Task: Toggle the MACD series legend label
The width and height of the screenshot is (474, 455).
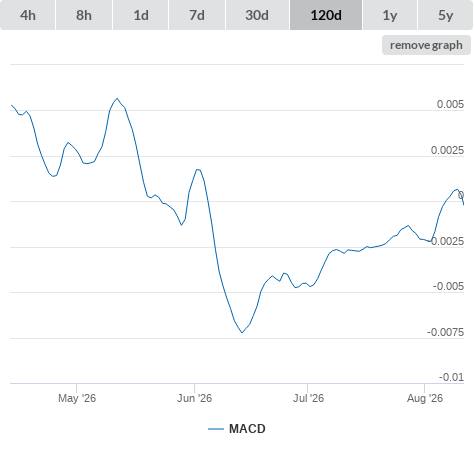Action: click(x=247, y=429)
